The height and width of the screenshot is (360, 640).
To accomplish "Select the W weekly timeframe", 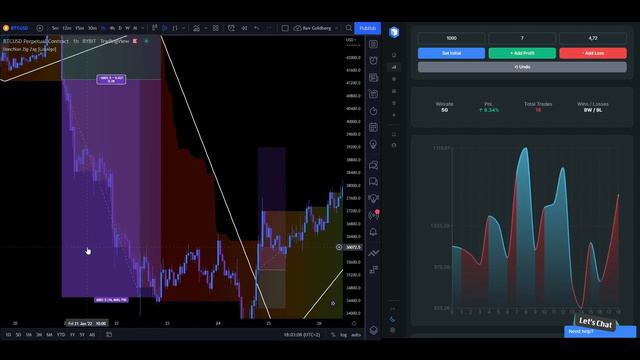I will click(x=127, y=28).
